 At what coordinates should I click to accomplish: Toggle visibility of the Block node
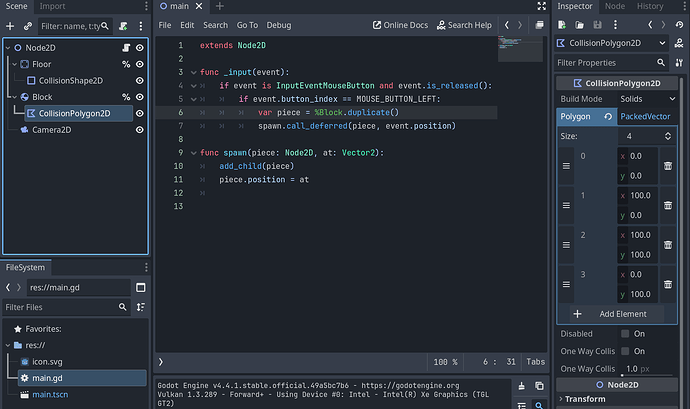click(x=139, y=97)
